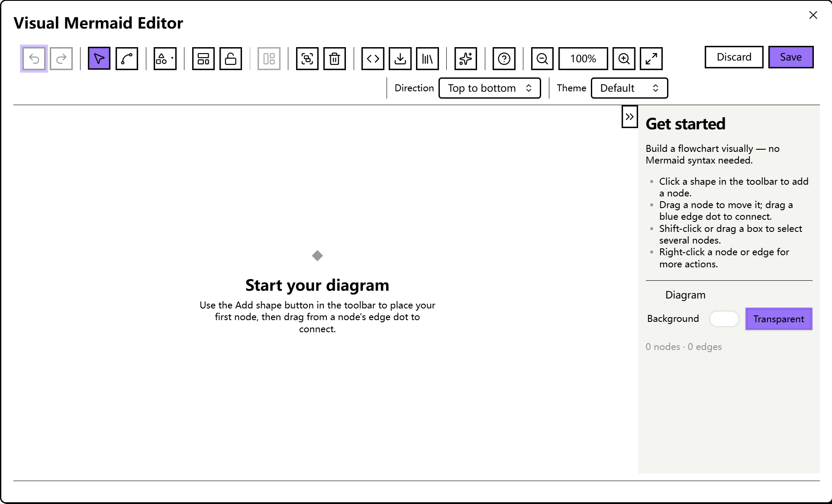Open the Theme 'Default' dropdown
This screenshot has width=832, height=504.
pyautogui.click(x=629, y=88)
